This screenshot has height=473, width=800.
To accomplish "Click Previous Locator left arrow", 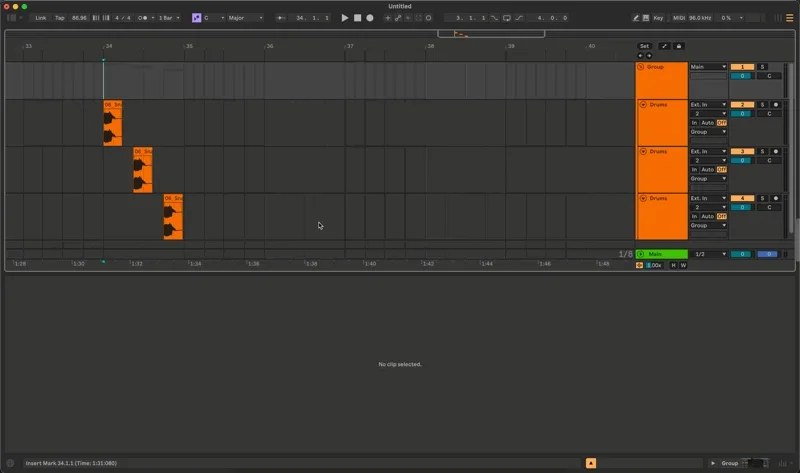I will tap(640, 56).
